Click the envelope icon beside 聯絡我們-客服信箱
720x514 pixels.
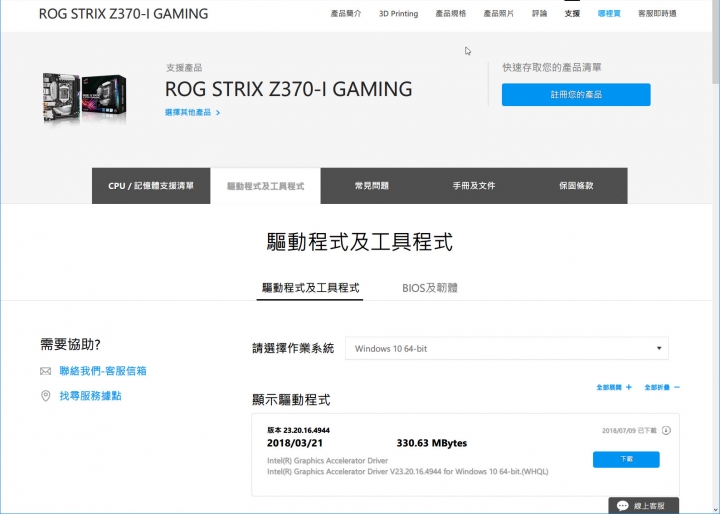coord(45,371)
